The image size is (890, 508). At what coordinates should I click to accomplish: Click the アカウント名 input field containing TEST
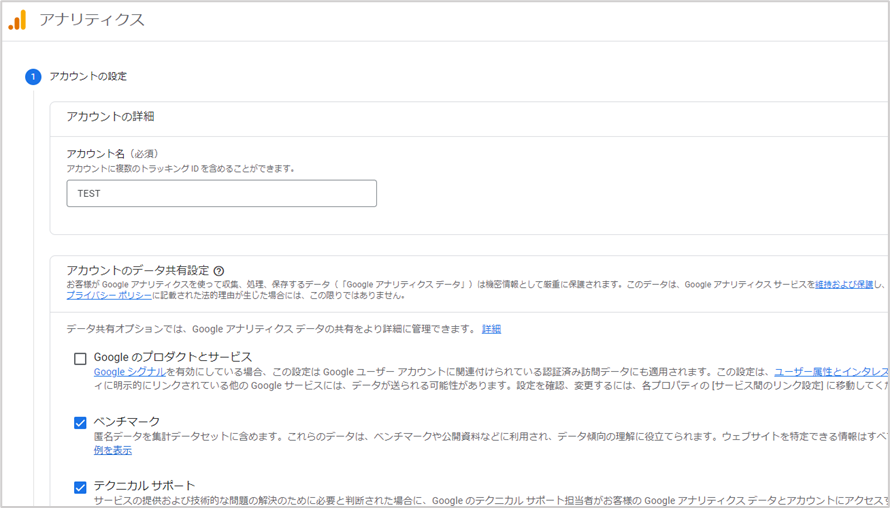pyautogui.click(x=221, y=194)
